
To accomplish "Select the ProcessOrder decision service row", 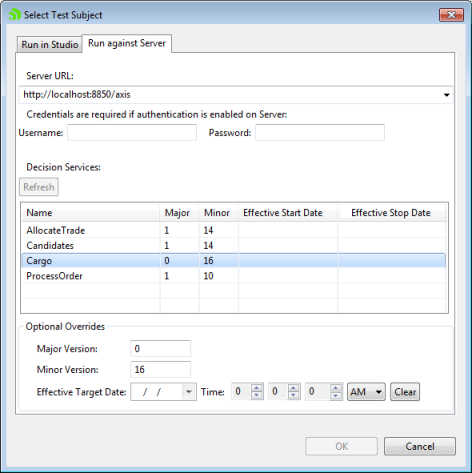I will coord(234,276).
